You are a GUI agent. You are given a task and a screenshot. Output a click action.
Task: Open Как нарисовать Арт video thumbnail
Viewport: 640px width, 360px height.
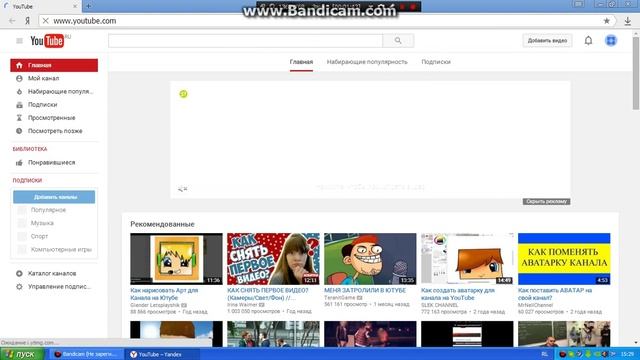(176, 259)
